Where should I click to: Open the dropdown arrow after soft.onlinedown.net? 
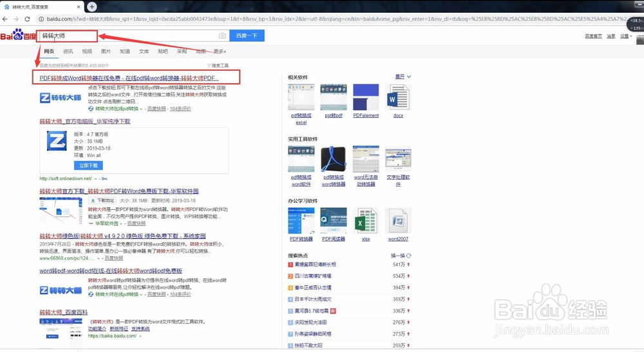(x=96, y=179)
